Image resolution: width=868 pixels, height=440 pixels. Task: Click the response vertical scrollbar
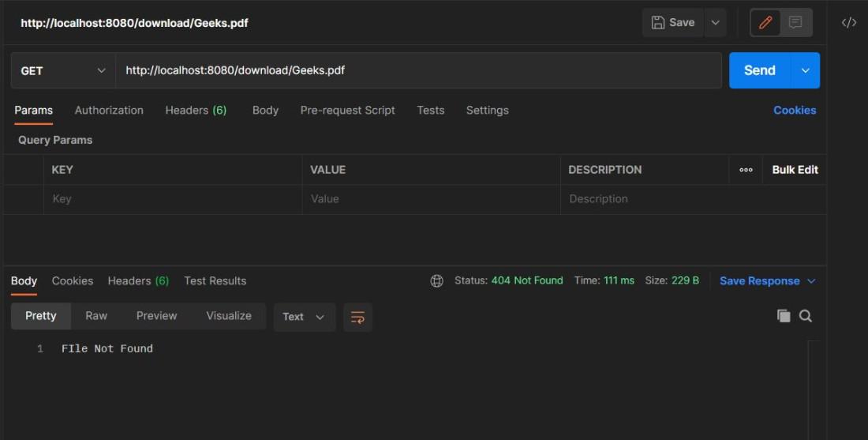click(814, 390)
